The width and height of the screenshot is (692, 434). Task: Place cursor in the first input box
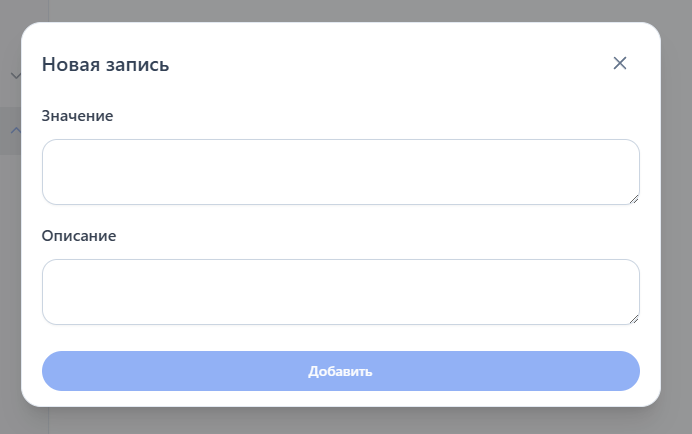[x=340, y=172]
